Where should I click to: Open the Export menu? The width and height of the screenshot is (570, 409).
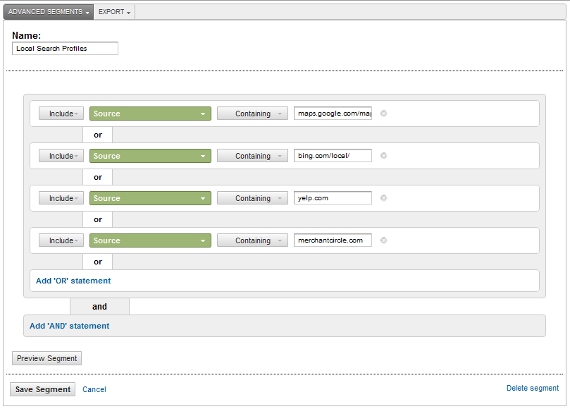[114, 12]
